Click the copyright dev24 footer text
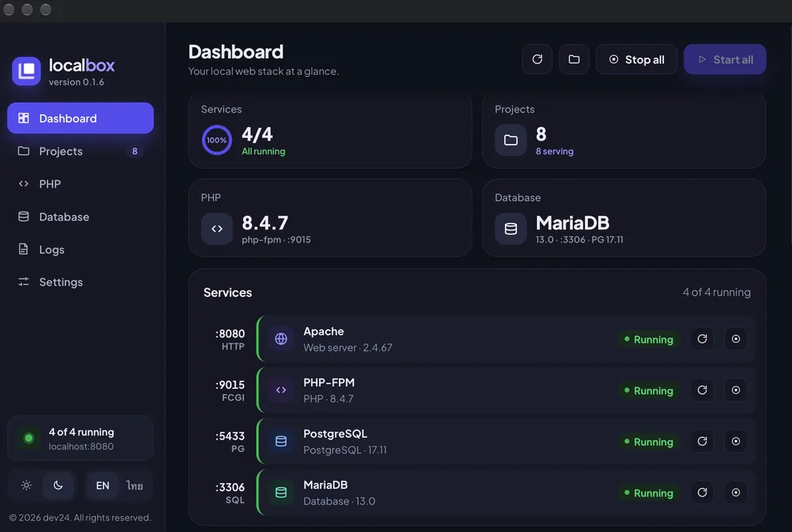This screenshot has height=532, width=792. click(x=80, y=518)
